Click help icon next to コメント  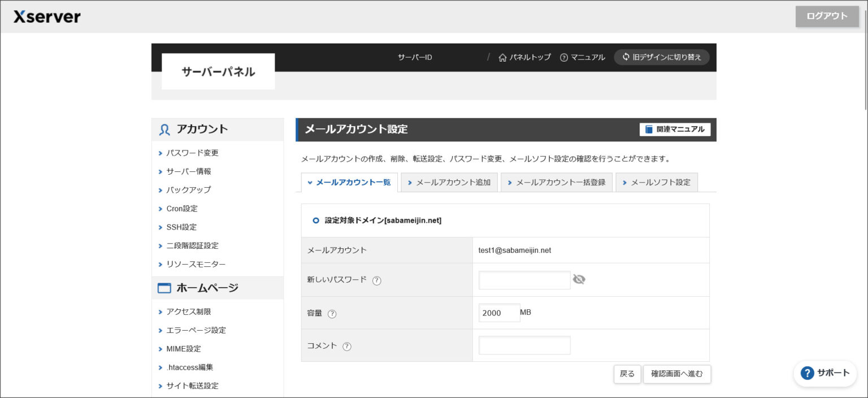(347, 347)
